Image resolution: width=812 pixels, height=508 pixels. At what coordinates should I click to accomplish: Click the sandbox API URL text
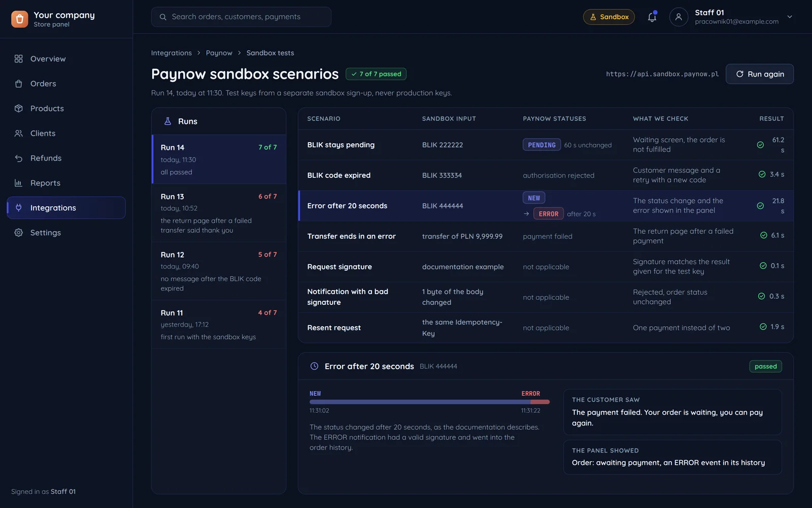[x=662, y=74]
